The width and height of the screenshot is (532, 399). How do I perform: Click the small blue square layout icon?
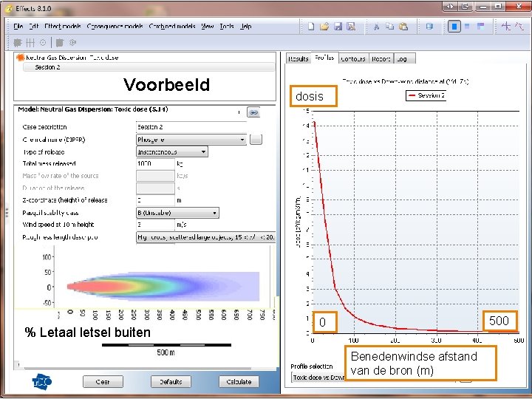tap(467, 27)
